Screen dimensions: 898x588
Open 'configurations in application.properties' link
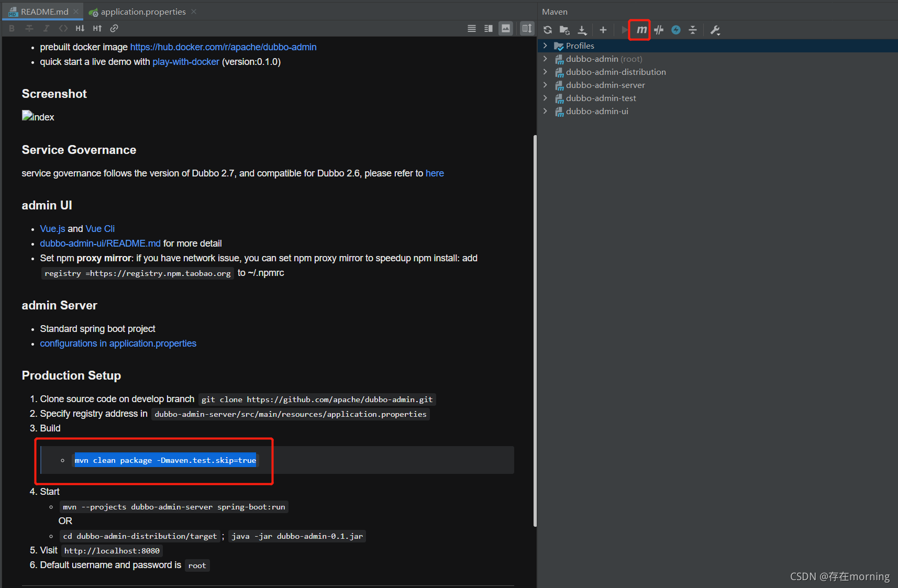118,343
